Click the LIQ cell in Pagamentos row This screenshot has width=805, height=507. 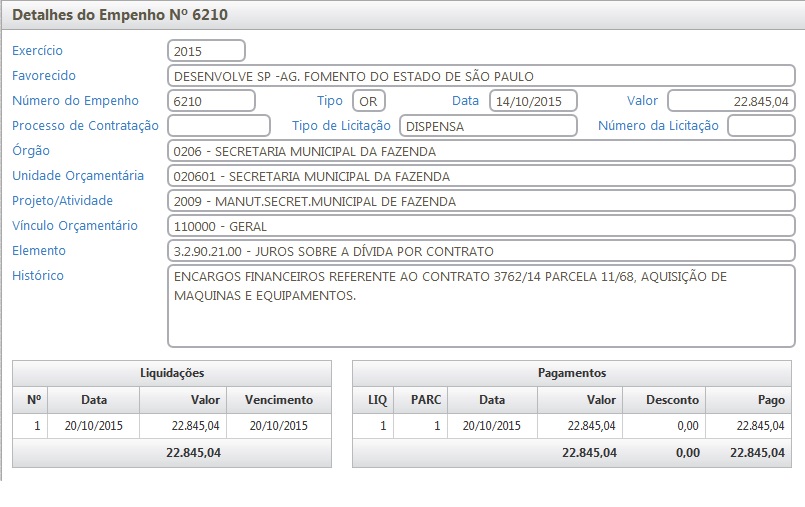(x=373, y=426)
